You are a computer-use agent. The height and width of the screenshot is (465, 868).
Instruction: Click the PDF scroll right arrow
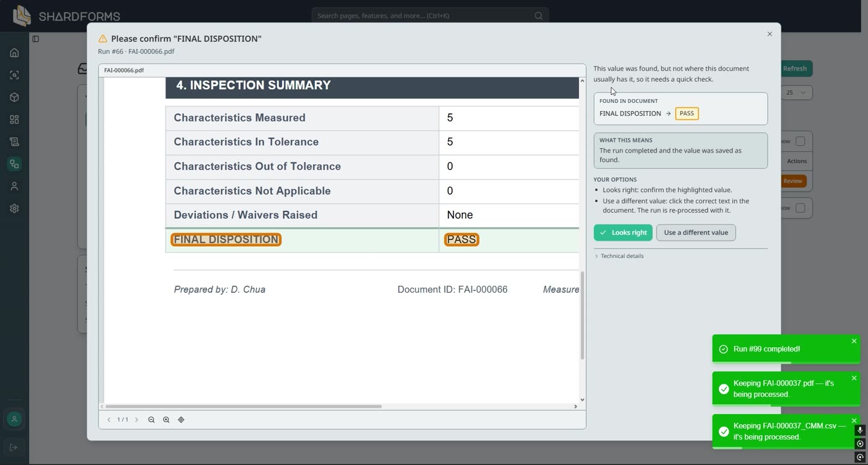pos(575,407)
